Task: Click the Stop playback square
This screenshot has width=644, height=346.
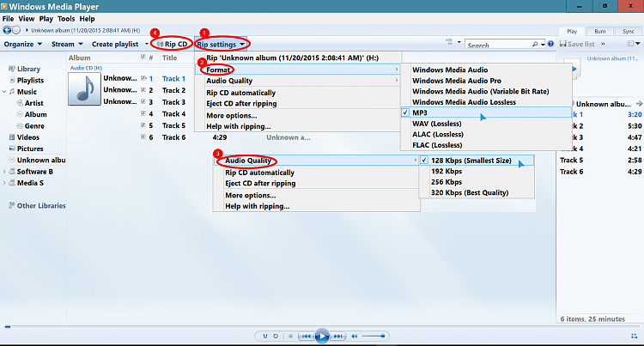Action: pos(290,337)
